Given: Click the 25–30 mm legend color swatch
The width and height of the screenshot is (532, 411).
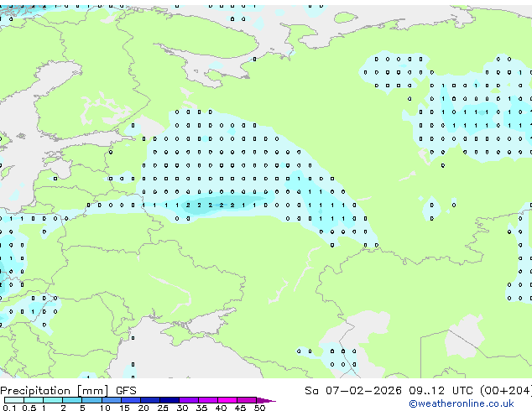Looking at the screenshot, I should (x=170, y=400).
